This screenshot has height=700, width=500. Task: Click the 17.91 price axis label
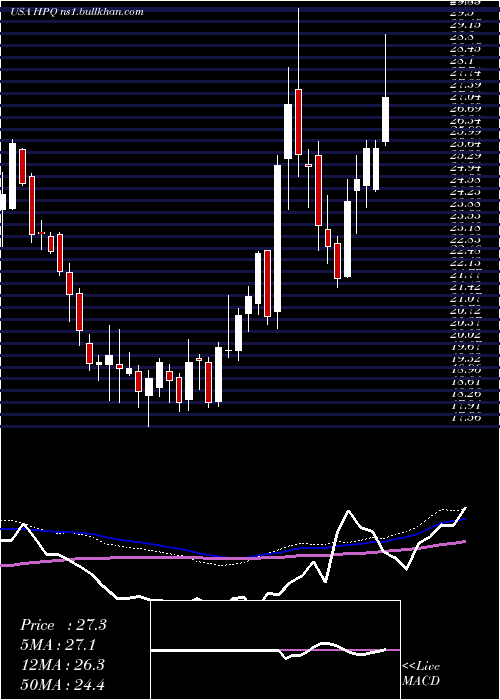tap(464, 406)
